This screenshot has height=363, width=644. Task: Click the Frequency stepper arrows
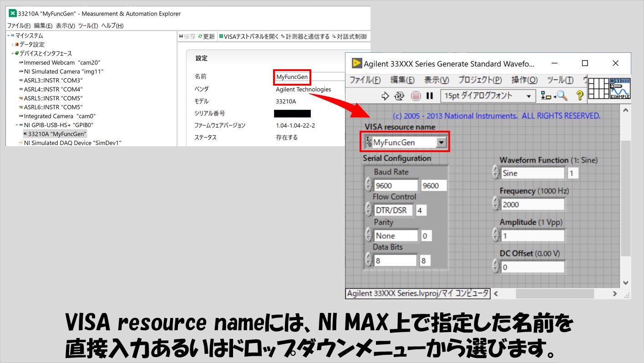[496, 204]
